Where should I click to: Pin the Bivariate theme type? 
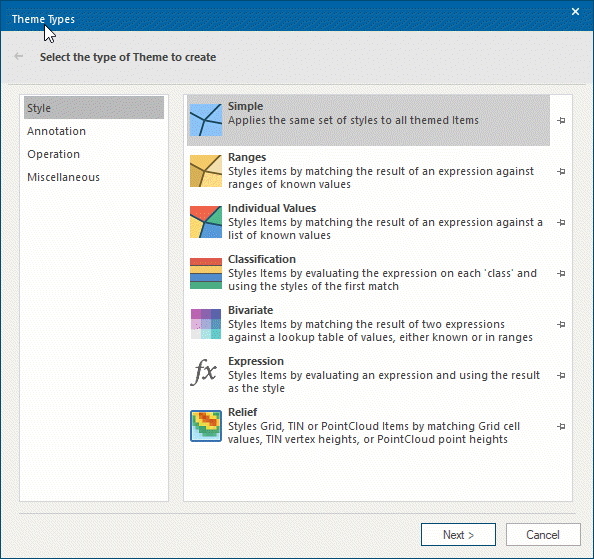pyautogui.click(x=561, y=325)
